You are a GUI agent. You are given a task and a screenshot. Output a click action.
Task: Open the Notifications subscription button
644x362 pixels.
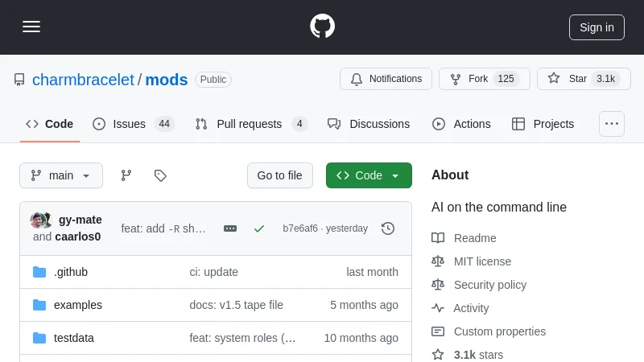click(x=386, y=79)
